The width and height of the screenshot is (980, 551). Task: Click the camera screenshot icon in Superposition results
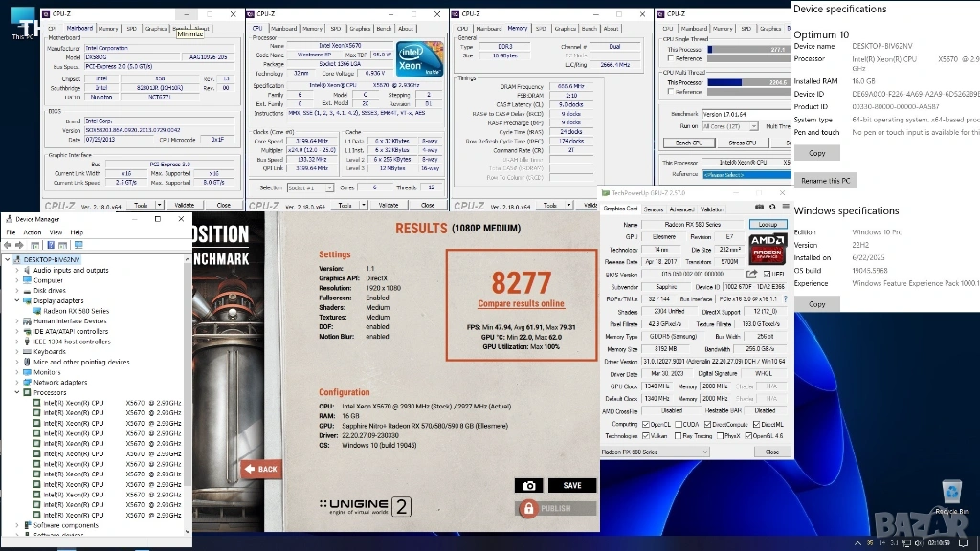(529, 486)
